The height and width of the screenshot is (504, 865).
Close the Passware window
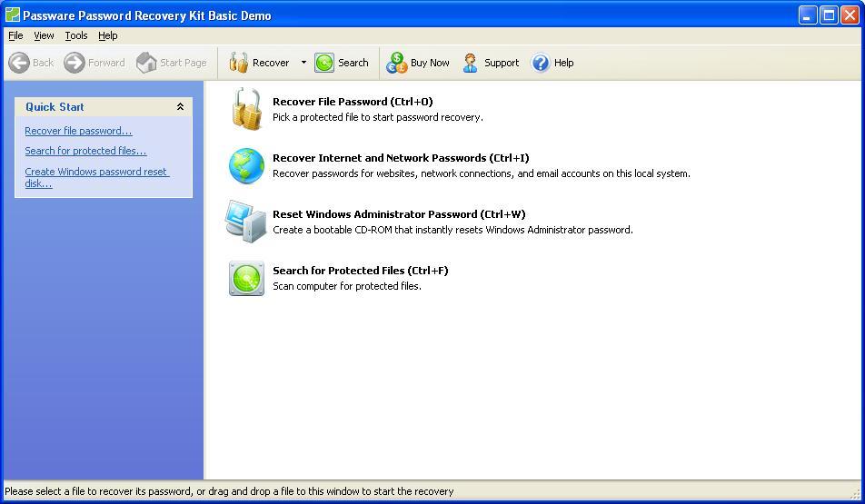click(x=850, y=15)
